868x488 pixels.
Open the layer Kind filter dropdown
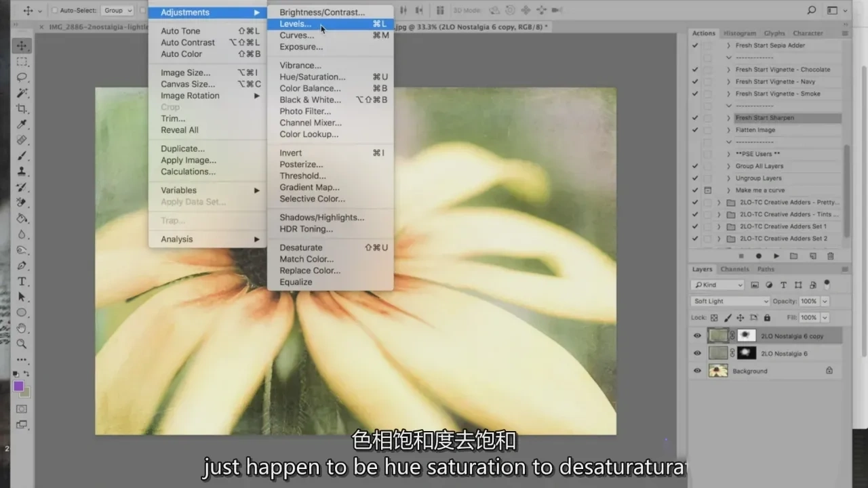tap(717, 285)
